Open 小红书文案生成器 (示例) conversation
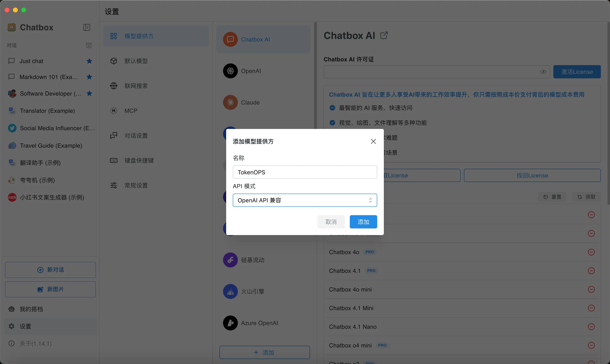Image resolution: width=610 pixels, height=364 pixels. pyautogui.click(x=50, y=197)
